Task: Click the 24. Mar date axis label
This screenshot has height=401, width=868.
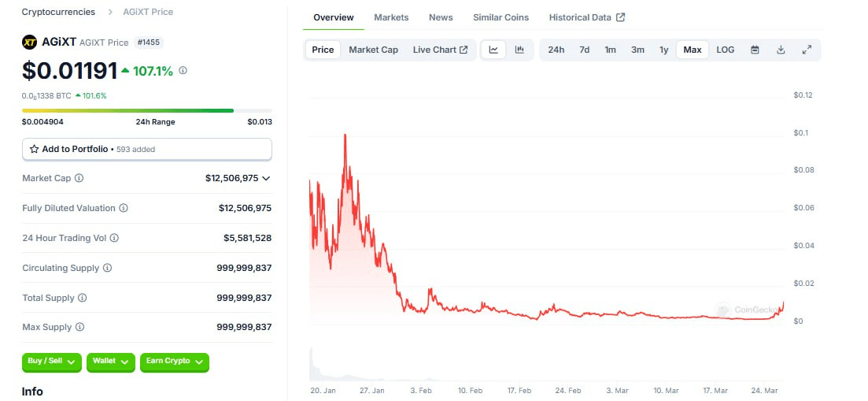Action: 764,391
